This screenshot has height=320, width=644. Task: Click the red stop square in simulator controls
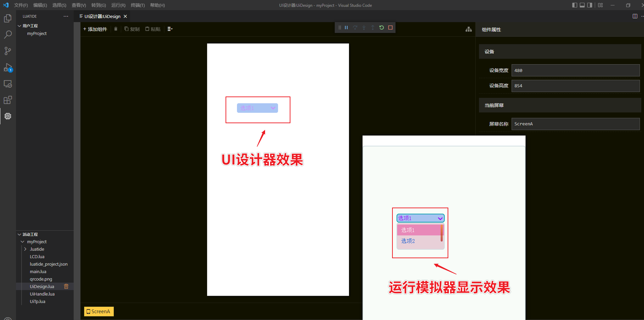pyautogui.click(x=390, y=27)
